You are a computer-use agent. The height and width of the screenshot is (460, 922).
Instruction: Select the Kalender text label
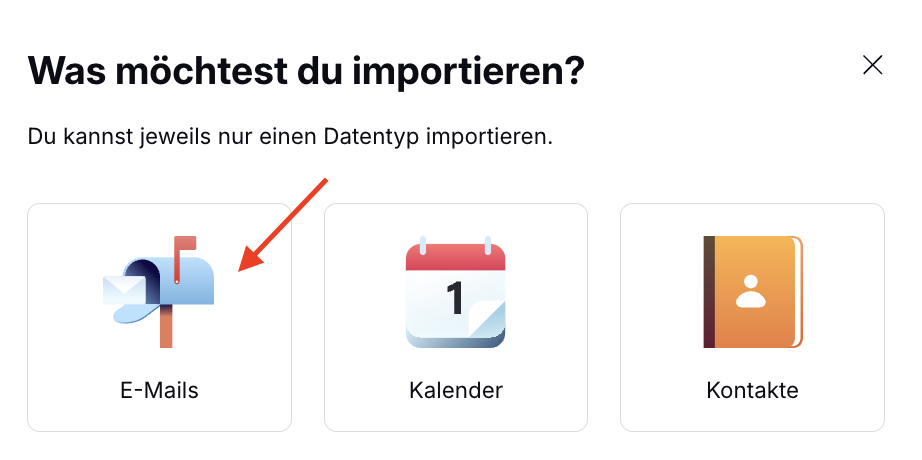pyautogui.click(x=455, y=390)
